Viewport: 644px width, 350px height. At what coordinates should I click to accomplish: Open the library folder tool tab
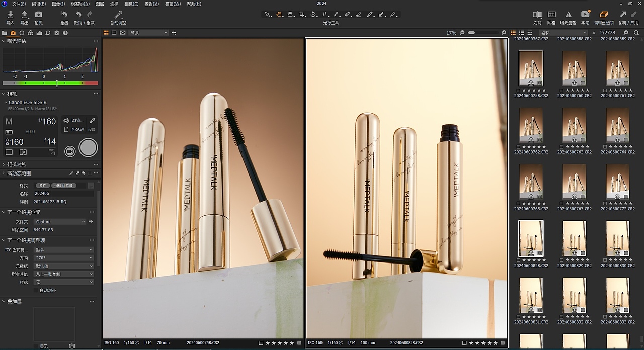pyautogui.click(x=5, y=33)
